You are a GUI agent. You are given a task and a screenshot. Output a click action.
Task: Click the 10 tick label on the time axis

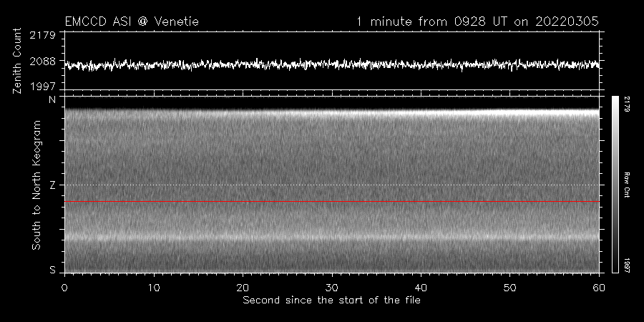154,288
